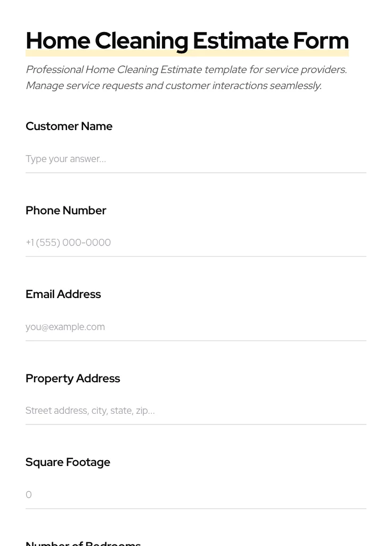Click the Email Address input box
Screen dimensions: 392x546
[195, 327]
